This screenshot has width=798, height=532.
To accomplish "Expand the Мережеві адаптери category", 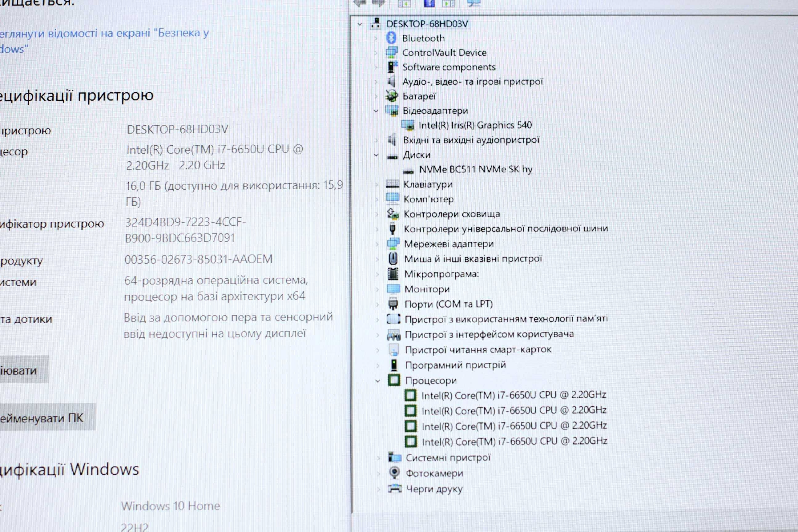I will [377, 244].
